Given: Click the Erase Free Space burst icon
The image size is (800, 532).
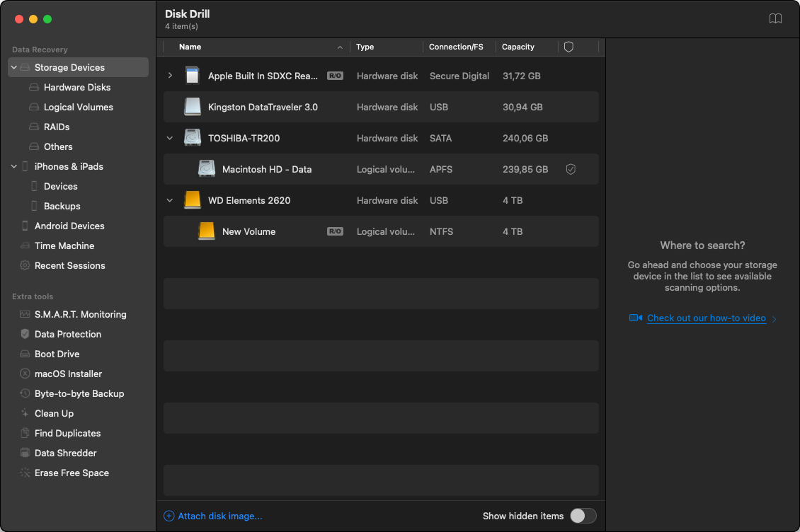Looking at the screenshot, I should point(25,473).
